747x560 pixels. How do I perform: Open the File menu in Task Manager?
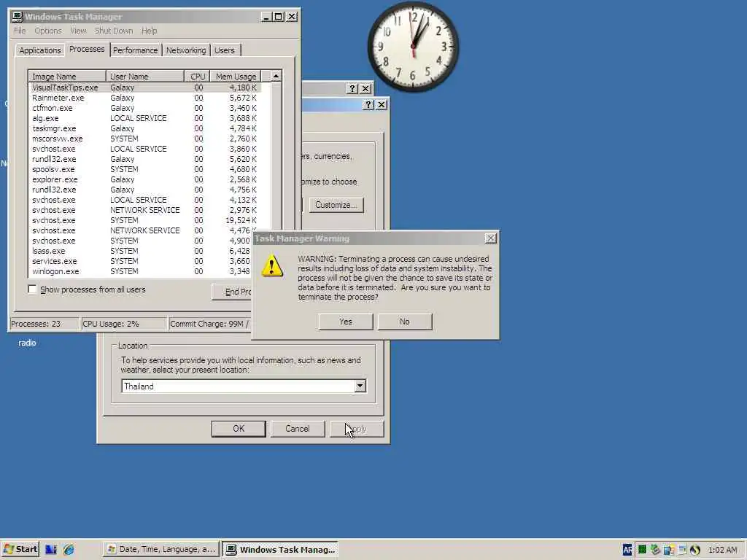(20, 31)
